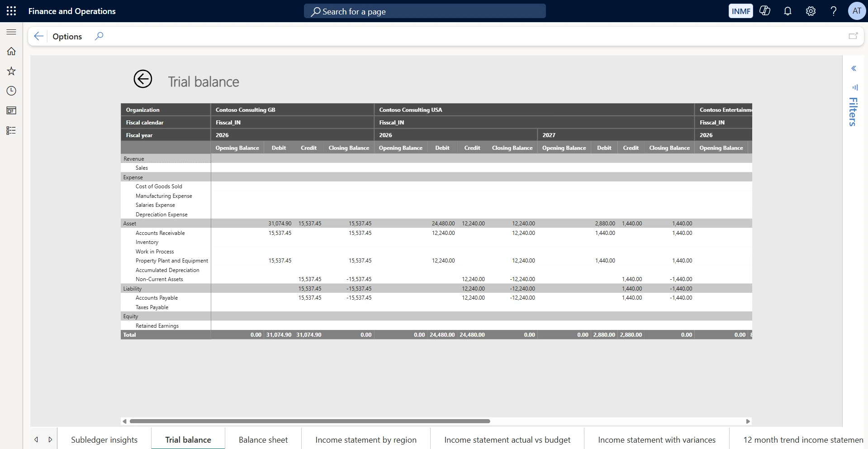This screenshot has height=449, width=868.
Task: Click the Search for a page field
Action: [425, 11]
